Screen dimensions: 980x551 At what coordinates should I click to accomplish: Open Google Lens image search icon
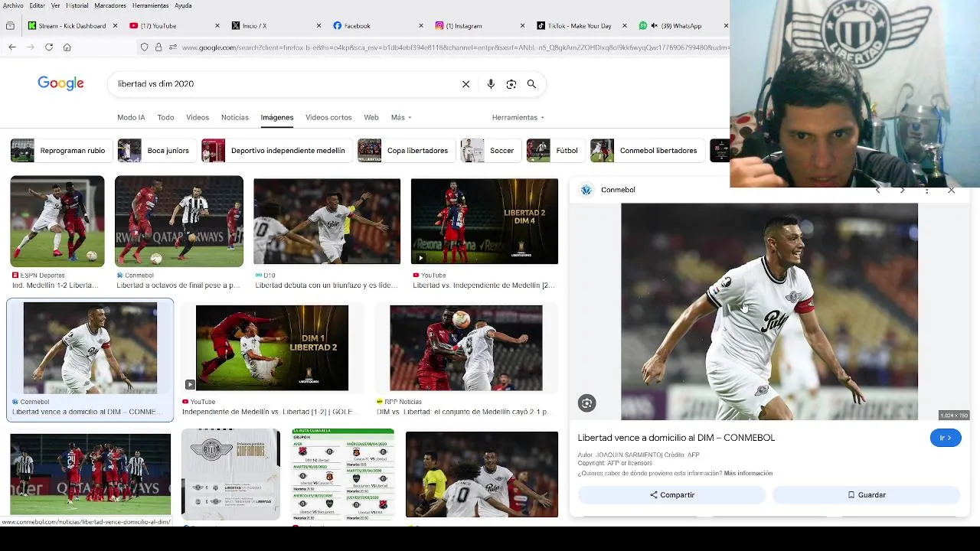click(511, 84)
